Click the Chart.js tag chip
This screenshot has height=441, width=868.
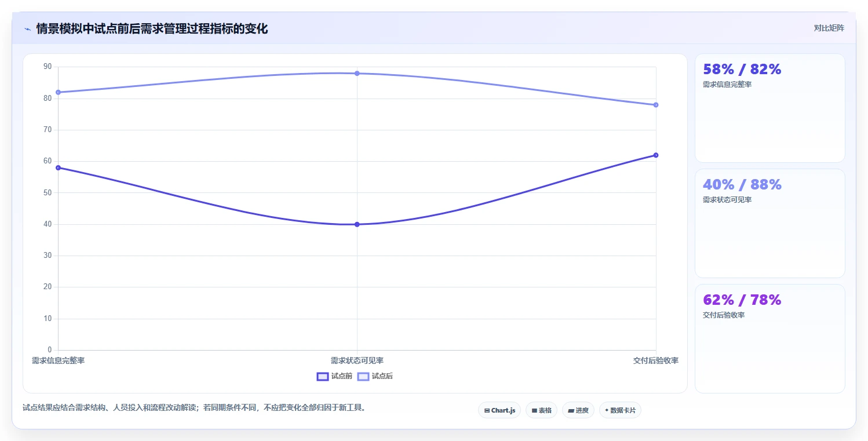point(499,410)
